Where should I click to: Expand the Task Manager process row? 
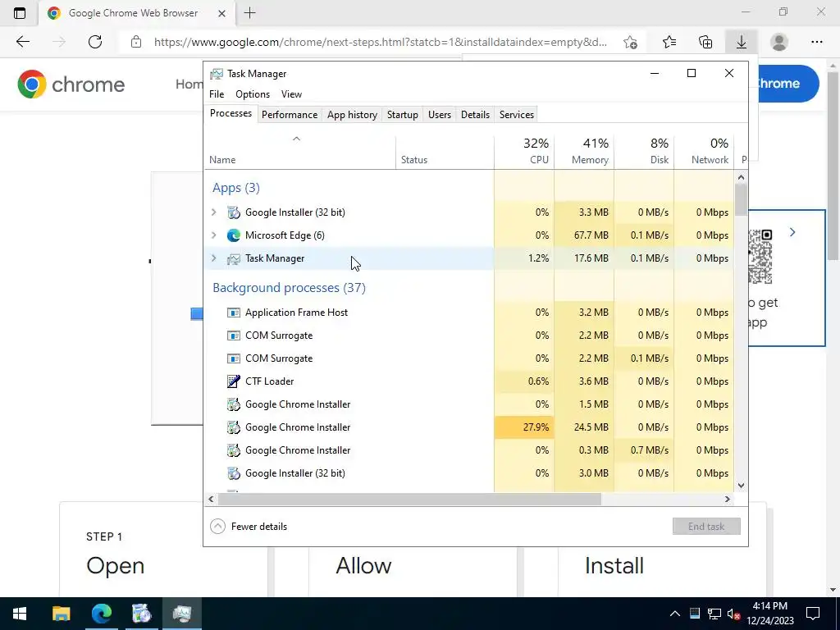[x=214, y=258]
